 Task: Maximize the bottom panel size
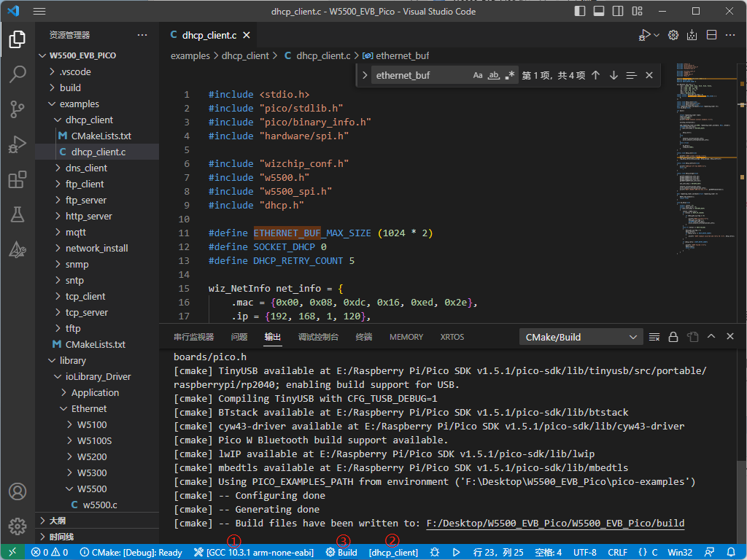(x=711, y=336)
